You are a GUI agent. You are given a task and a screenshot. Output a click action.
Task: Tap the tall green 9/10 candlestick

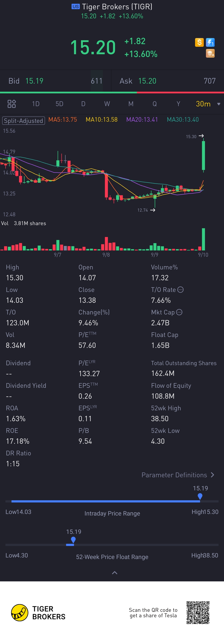[x=203, y=156]
